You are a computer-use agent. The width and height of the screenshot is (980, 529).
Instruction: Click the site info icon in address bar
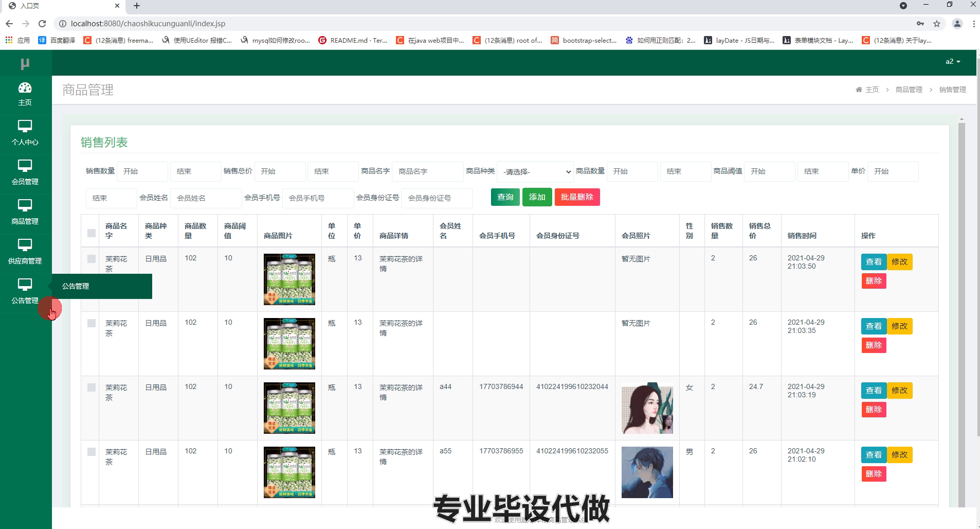pyautogui.click(x=63, y=24)
